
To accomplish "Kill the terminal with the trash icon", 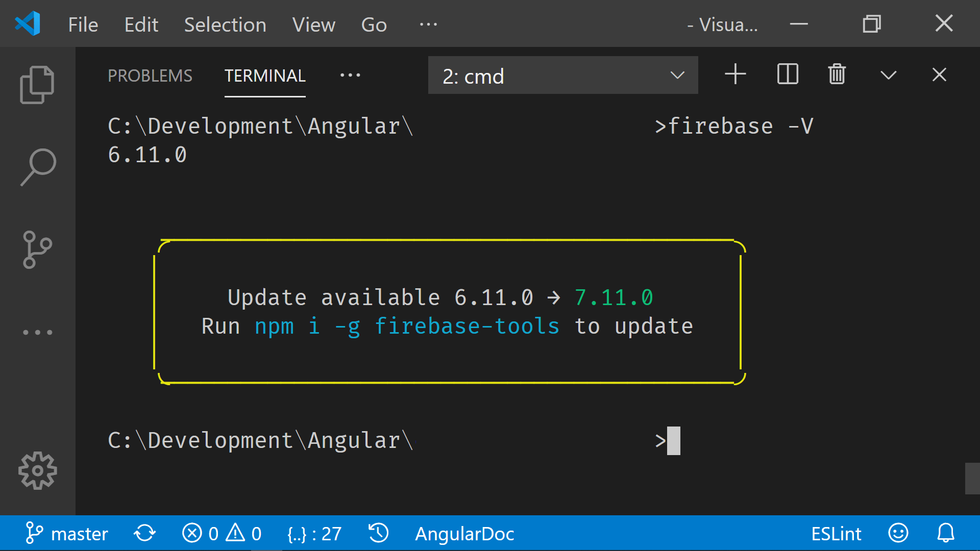I will click(x=836, y=74).
